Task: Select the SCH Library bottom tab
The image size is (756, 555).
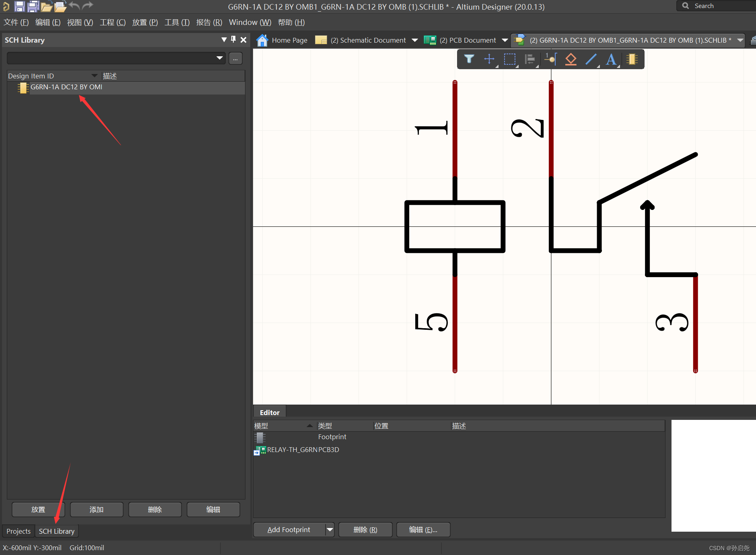Action: 57,531
